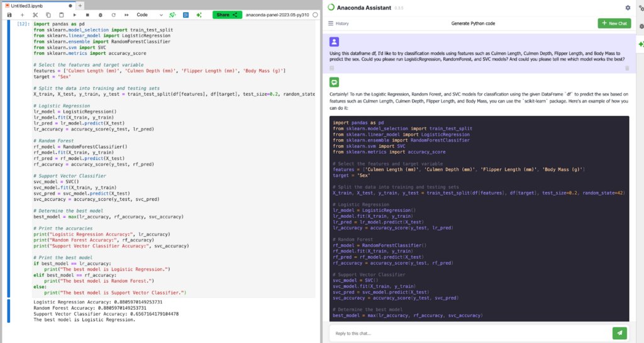Open Anaconda Assistant settings gear
644x343 pixels.
(628, 8)
